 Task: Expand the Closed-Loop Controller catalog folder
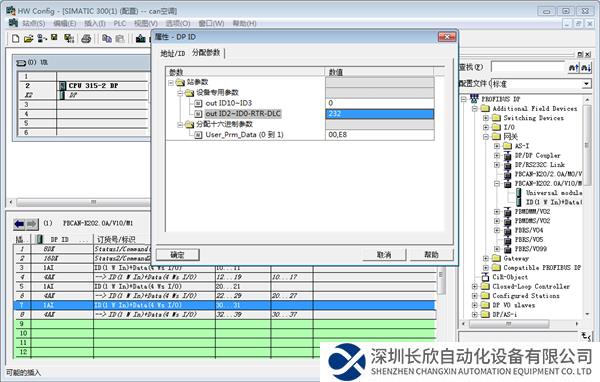tap(474, 286)
